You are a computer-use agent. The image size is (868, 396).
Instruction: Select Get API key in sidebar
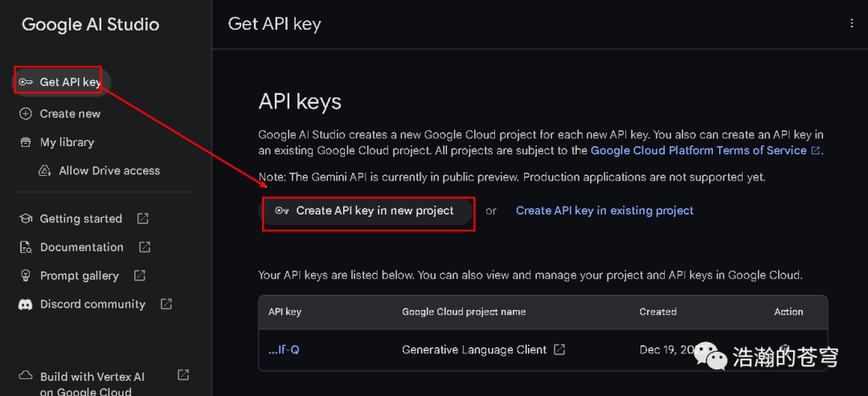click(x=69, y=82)
